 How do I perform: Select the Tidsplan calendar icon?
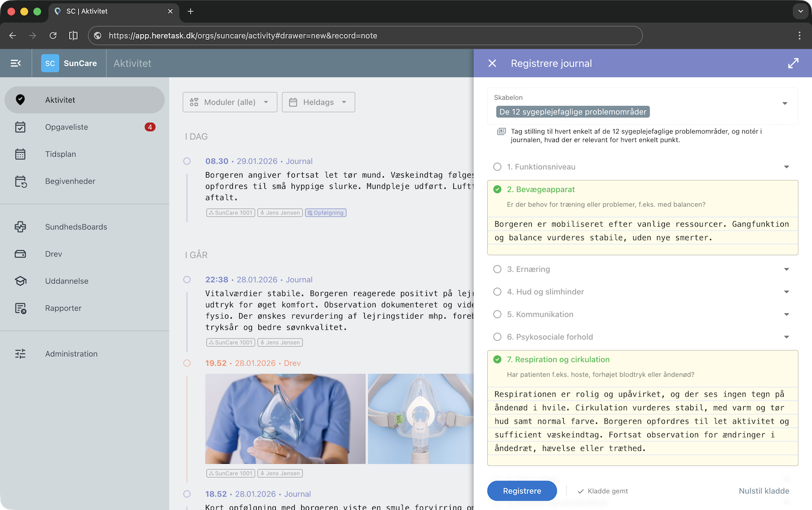click(x=20, y=154)
